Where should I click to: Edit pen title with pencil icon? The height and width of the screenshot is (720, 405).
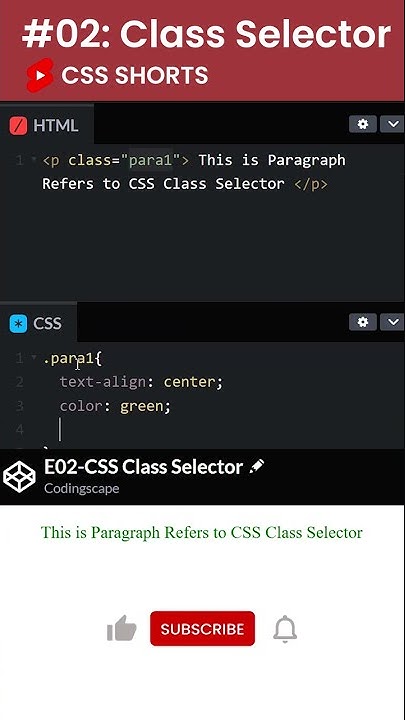tap(256, 467)
